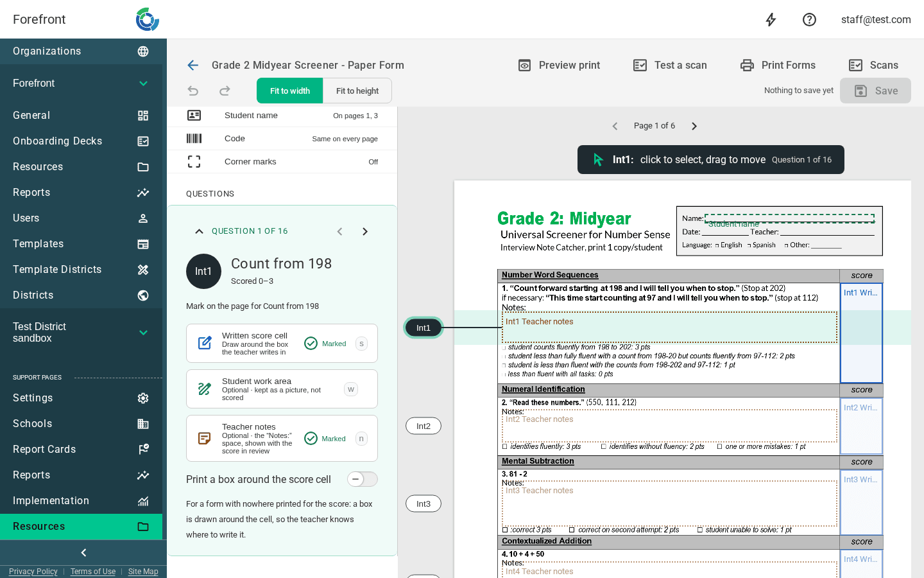Image resolution: width=924 pixels, height=578 pixels.
Task: Open Preview print
Action: pyautogui.click(x=559, y=65)
